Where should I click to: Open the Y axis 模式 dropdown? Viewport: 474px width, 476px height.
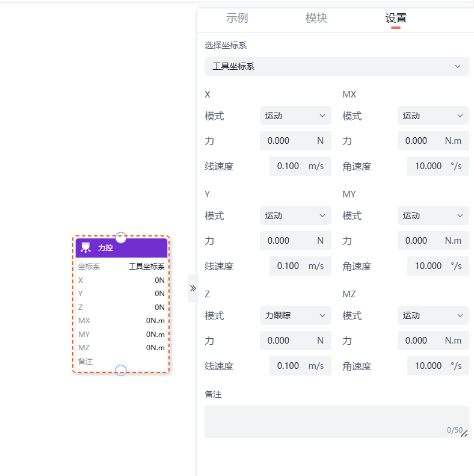(295, 215)
